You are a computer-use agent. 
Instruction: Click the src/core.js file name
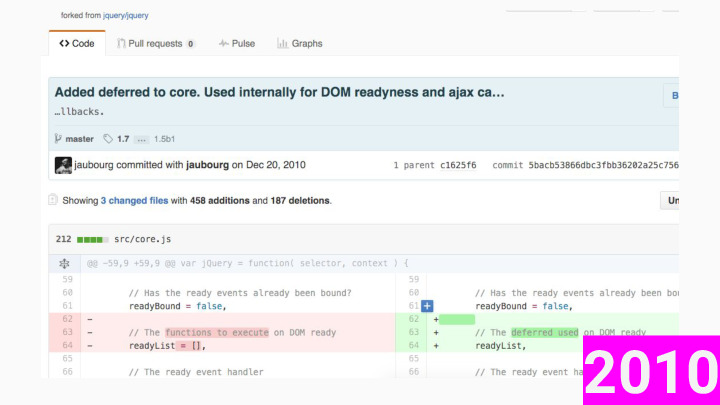click(x=143, y=239)
